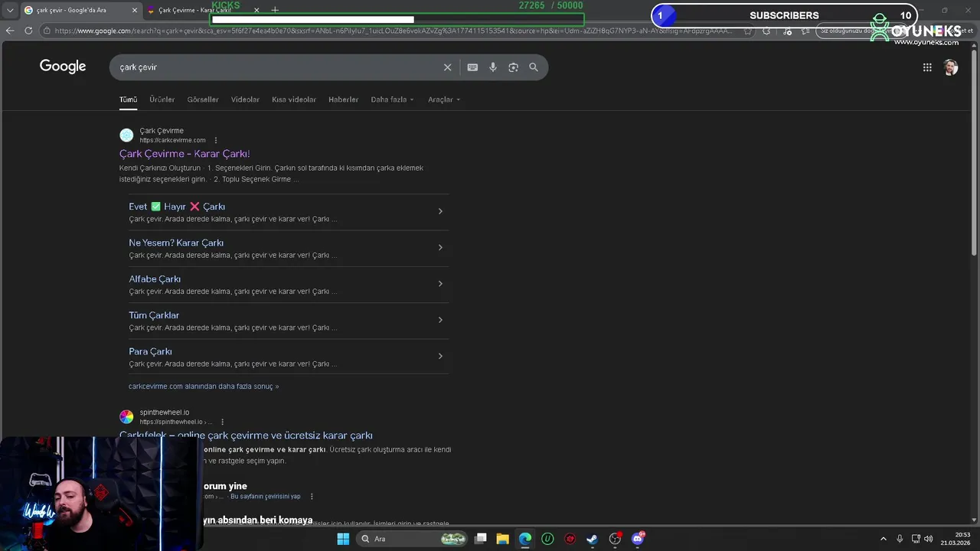Click the green circular U taskbar icon
980x551 pixels.
coord(547,539)
